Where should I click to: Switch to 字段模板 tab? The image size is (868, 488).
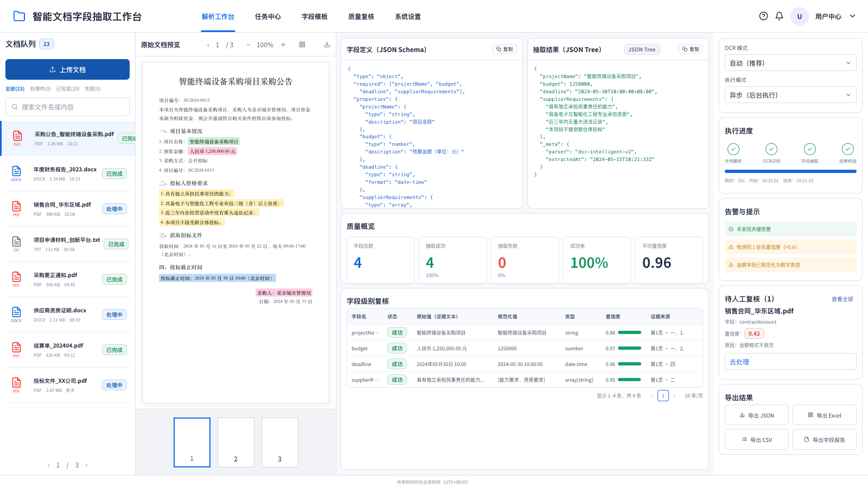(315, 17)
